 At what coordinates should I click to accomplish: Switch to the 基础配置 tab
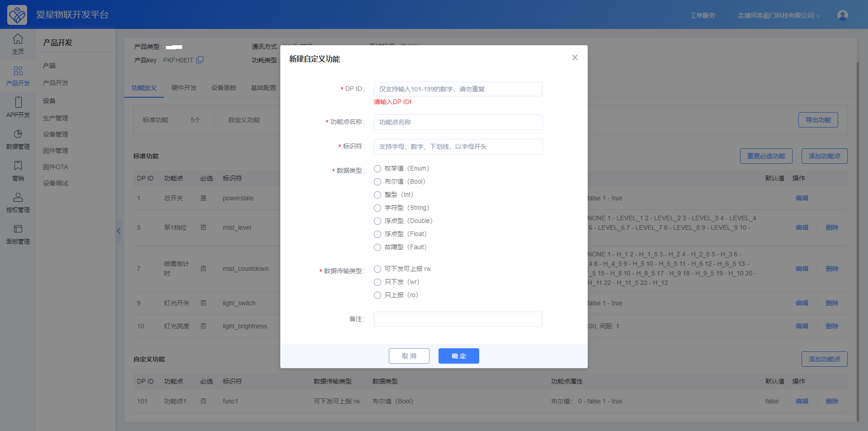pyautogui.click(x=264, y=88)
